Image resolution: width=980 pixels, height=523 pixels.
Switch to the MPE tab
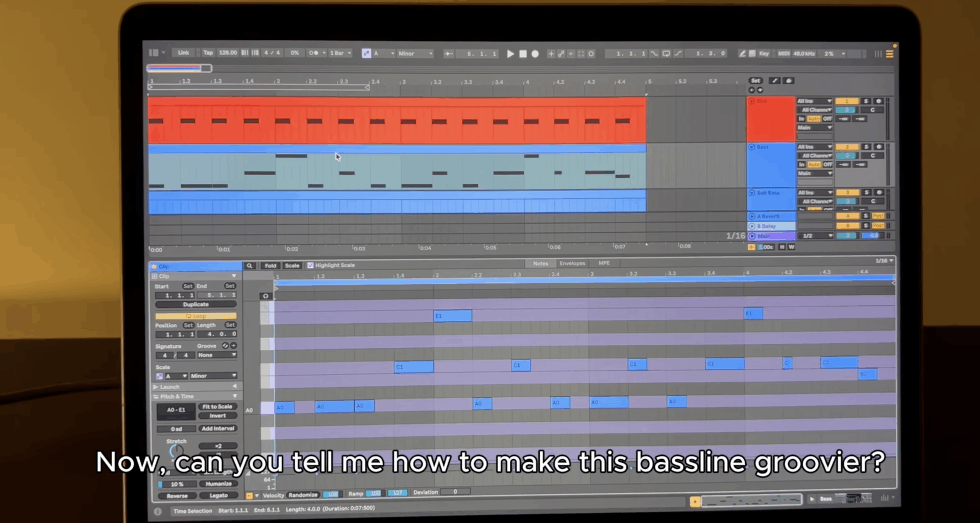604,263
